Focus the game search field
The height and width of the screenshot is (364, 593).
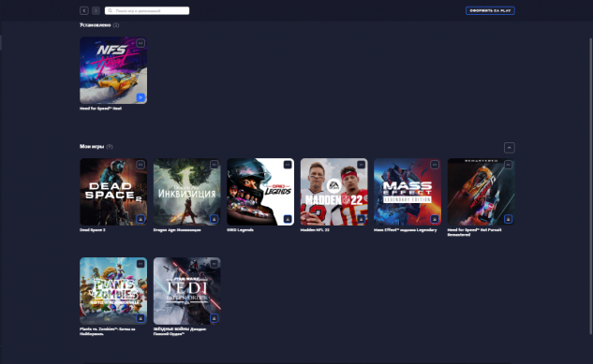point(147,10)
